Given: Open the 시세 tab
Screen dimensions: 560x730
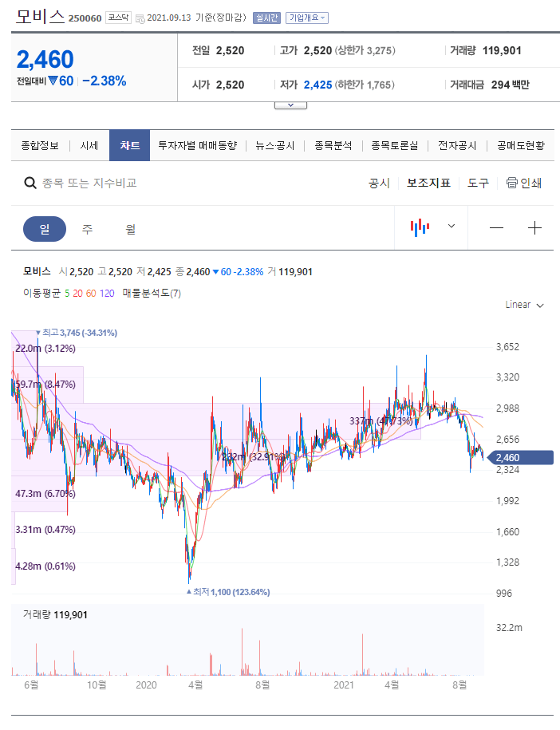Looking at the screenshot, I should coord(89,146).
